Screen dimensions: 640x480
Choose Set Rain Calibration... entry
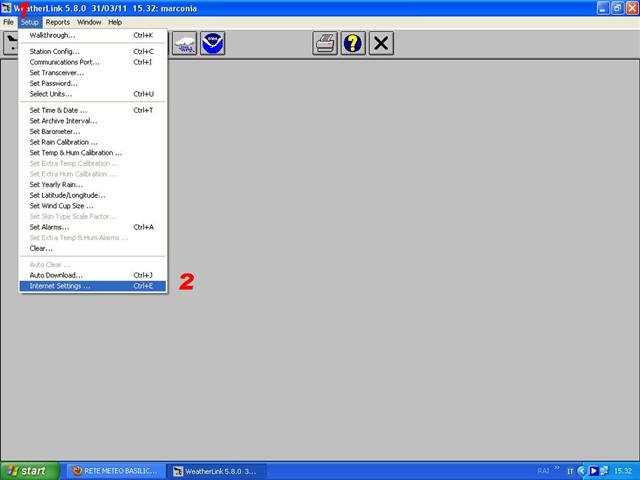click(x=93, y=142)
